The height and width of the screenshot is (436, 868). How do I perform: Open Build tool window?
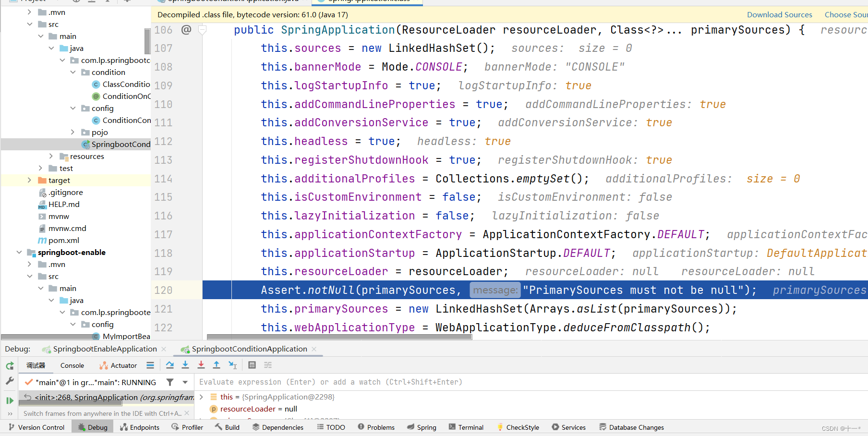[x=227, y=427]
